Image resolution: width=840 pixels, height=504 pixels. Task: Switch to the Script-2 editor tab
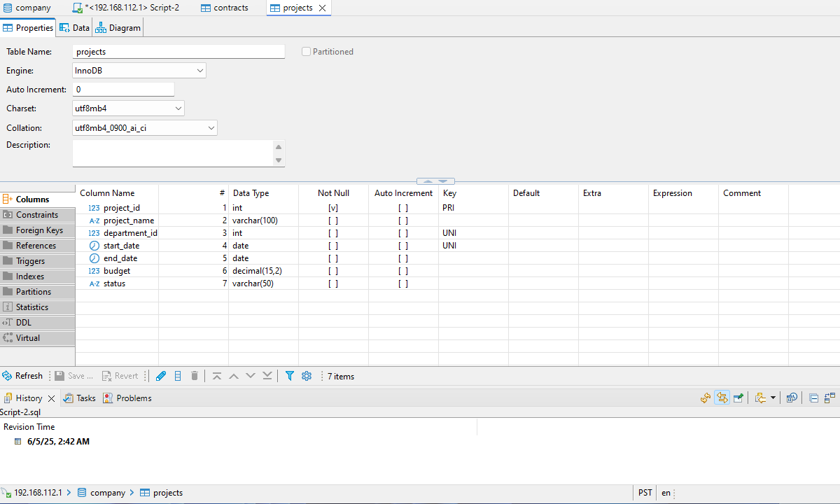pos(126,8)
